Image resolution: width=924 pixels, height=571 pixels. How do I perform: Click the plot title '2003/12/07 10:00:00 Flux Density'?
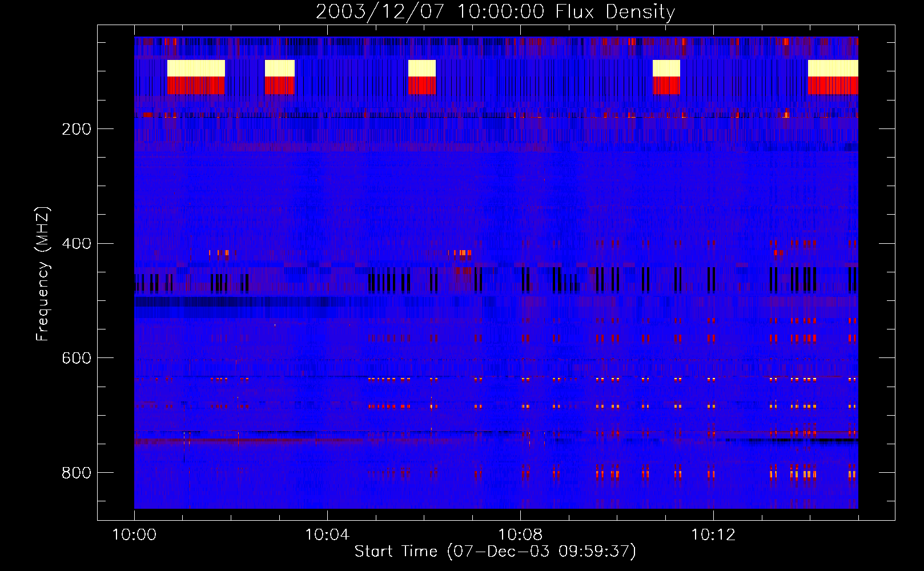tap(495, 11)
